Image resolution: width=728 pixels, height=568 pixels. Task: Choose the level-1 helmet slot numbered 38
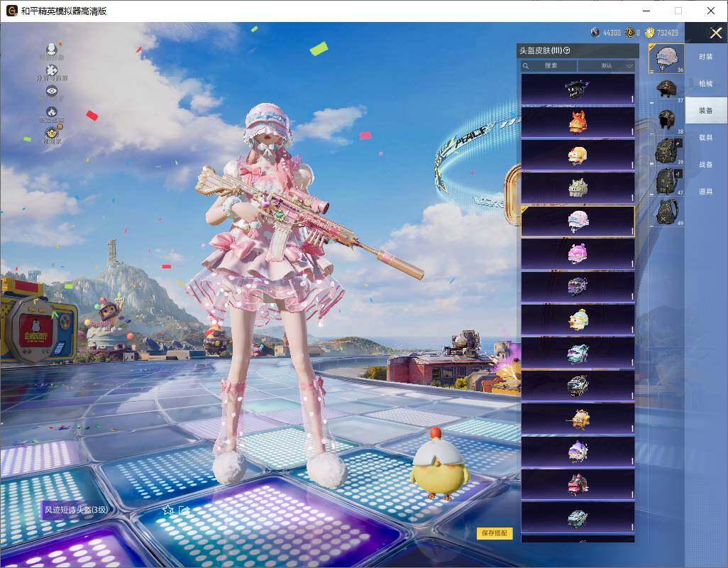[x=667, y=120]
